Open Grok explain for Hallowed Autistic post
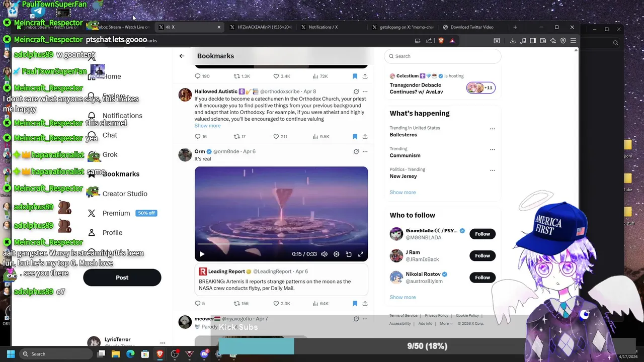The image size is (644, 362). click(356, 92)
